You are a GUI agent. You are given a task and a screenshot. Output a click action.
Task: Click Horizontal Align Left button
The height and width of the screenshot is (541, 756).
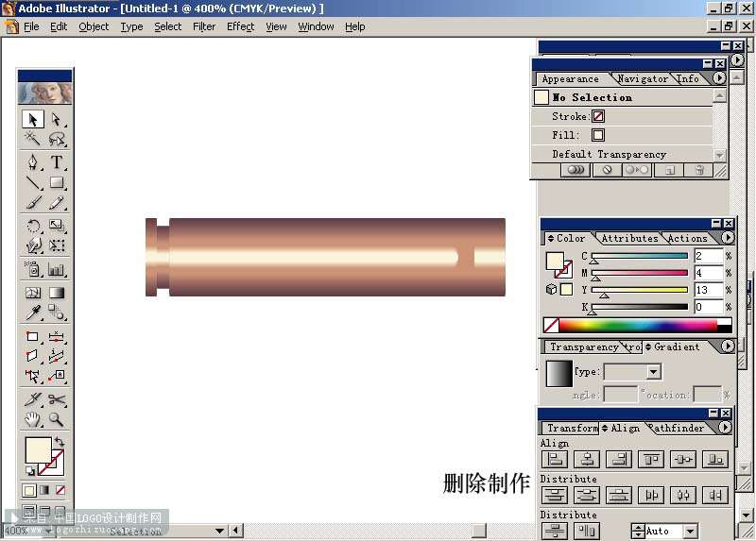(555, 459)
